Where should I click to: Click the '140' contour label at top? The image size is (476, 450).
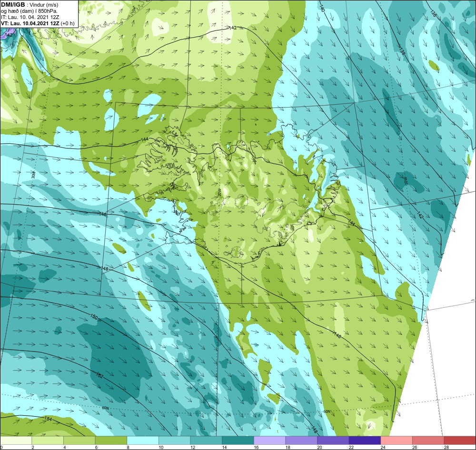pos(322,9)
